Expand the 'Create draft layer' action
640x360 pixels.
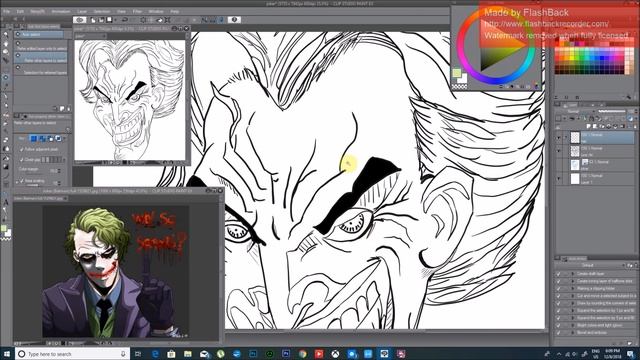point(573,273)
